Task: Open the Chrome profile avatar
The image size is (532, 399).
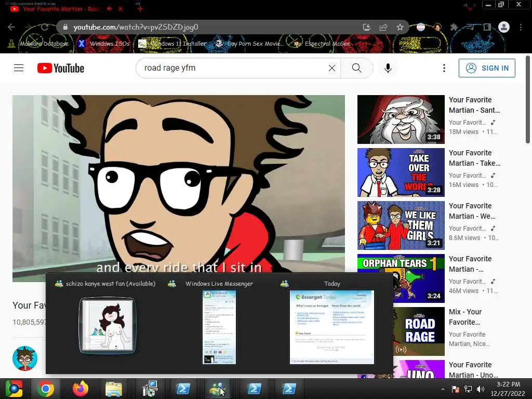Action: 504,27
